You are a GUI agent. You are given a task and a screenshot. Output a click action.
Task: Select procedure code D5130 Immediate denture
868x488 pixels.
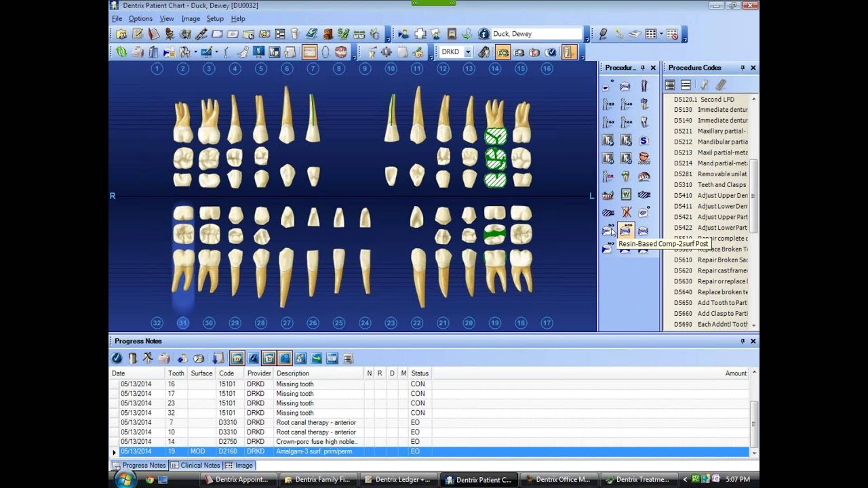coord(711,110)
